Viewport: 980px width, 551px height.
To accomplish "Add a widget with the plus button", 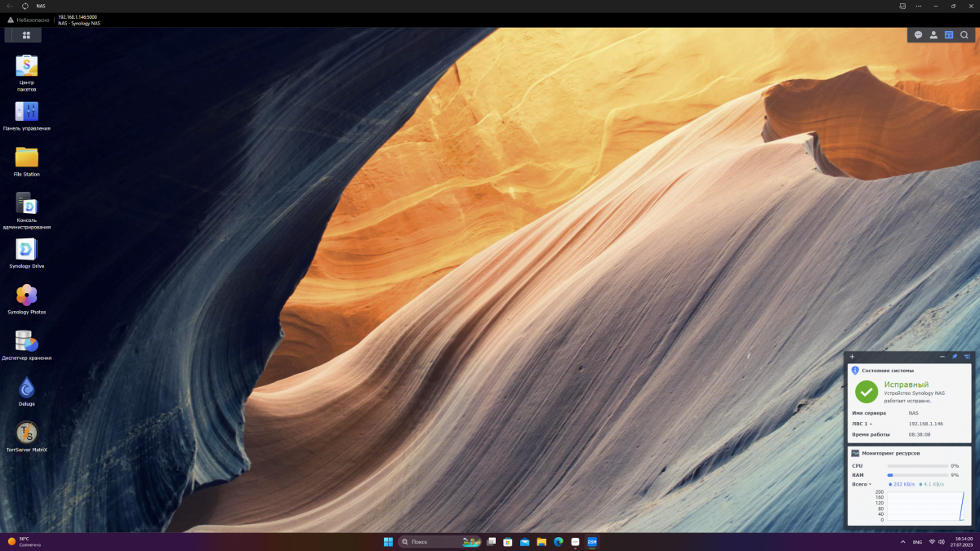I will pyautogui.click(x=852, y=357).
